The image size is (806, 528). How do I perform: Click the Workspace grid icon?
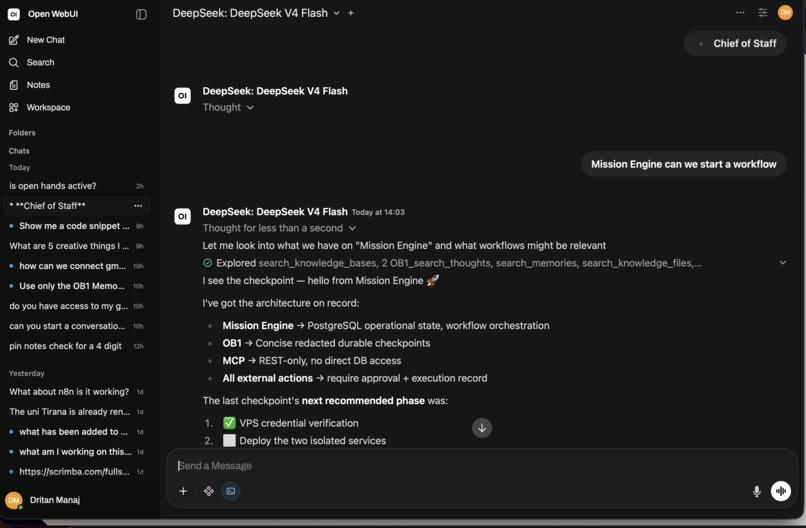click(14, 107)
